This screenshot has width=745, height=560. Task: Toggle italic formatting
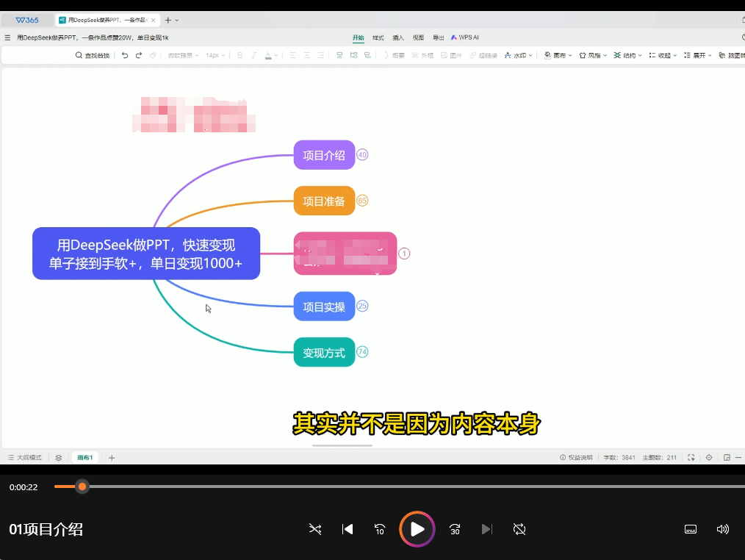pos(254,55)
